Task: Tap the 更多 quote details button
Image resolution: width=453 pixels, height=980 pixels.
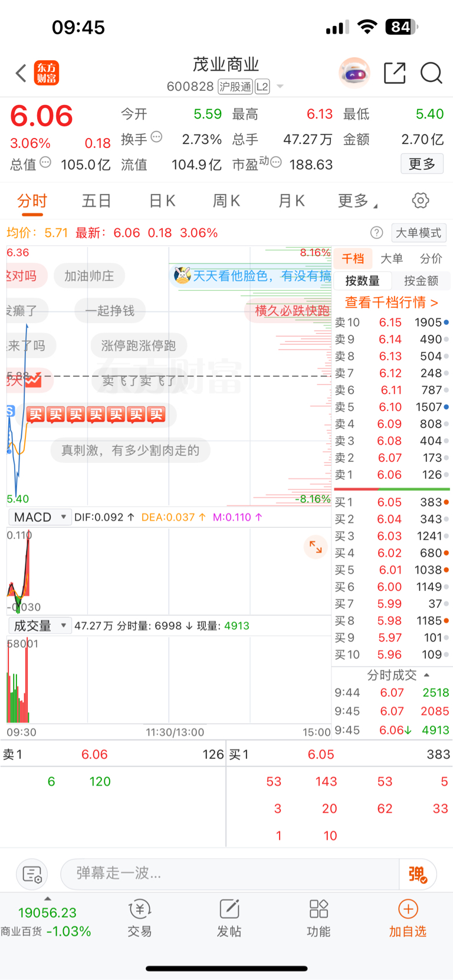Action: click(x=422, y=164)
